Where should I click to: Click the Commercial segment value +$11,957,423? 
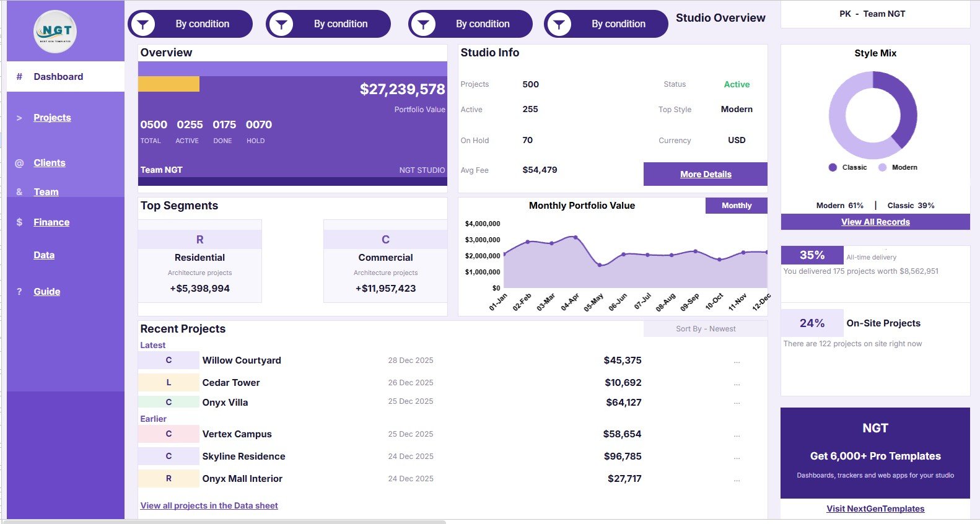pyautogui.click(x=385, y=289)
